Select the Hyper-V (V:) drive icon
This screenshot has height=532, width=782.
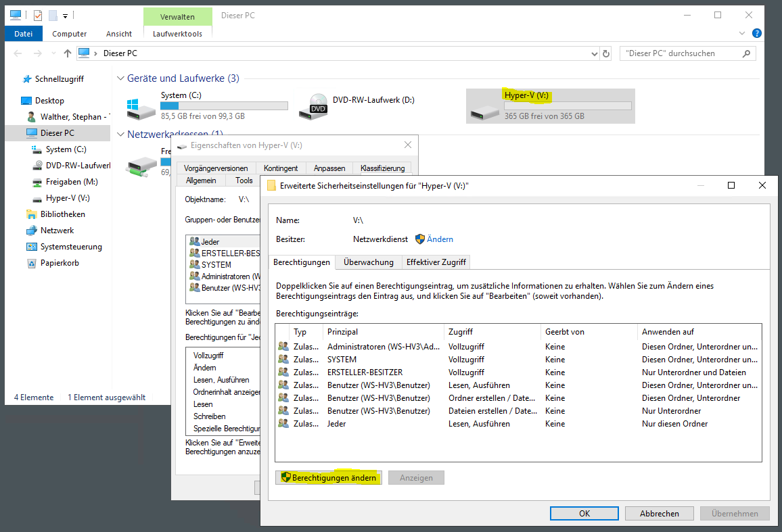coord(485,113)
